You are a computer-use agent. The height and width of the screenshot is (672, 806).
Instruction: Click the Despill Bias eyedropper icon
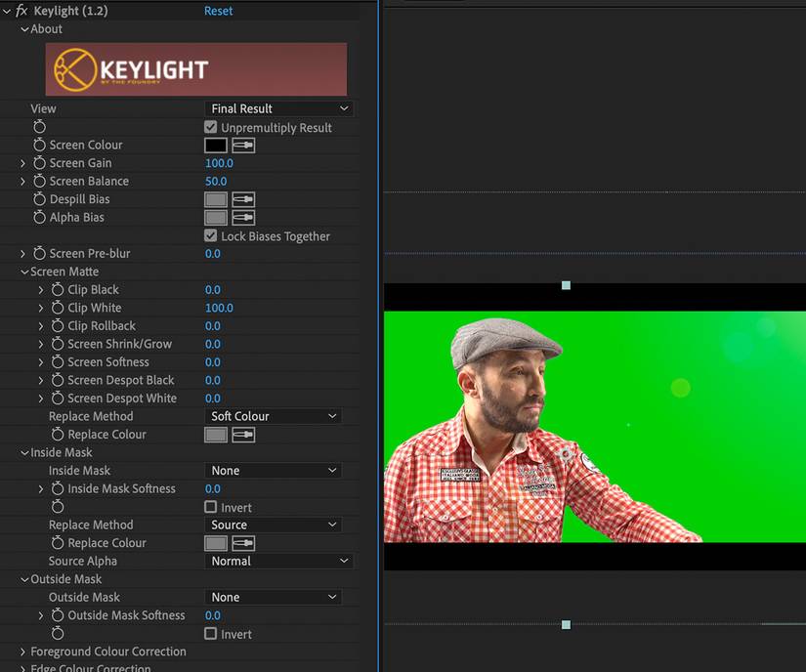(x=243, y=199)
